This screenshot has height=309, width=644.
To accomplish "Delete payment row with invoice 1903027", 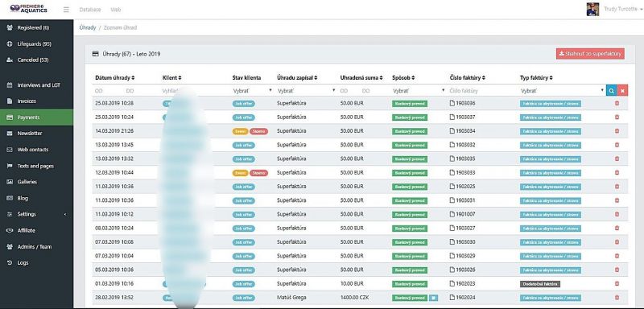I will click(617, 229).
